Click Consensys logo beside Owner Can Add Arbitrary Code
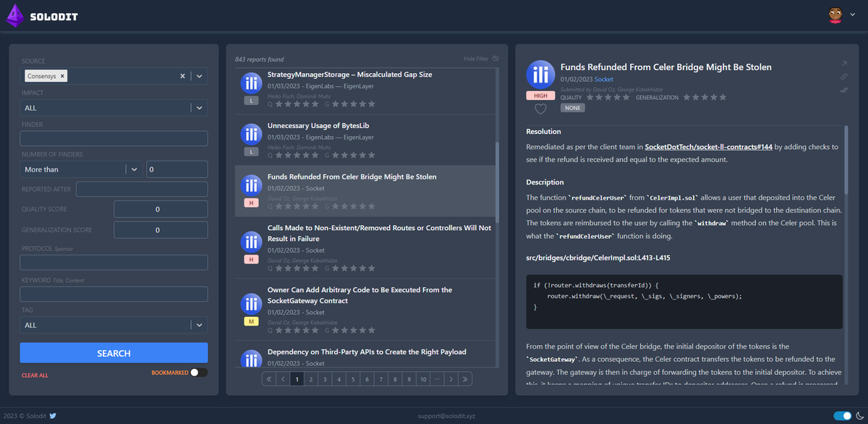 [252, 303]
